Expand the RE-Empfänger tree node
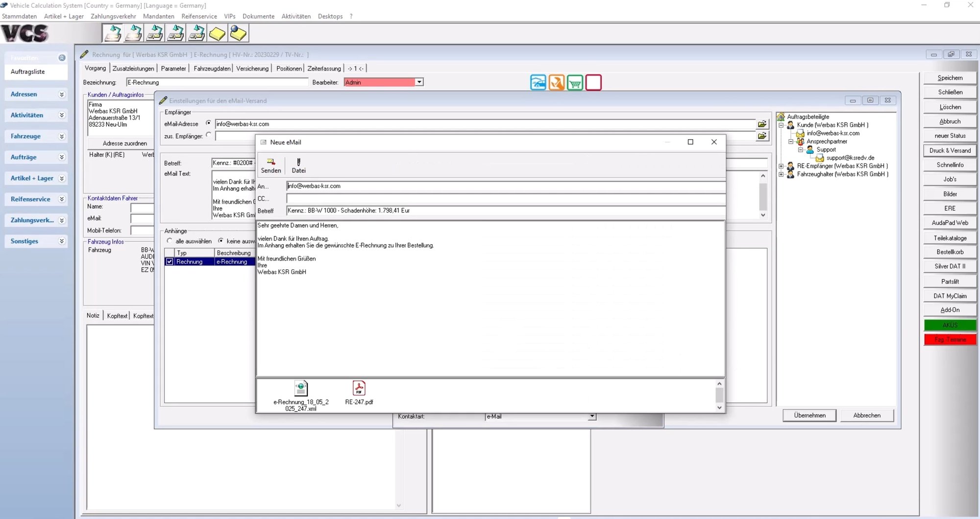This screenshot has height=519, width=980. click(x=781, y=166)
